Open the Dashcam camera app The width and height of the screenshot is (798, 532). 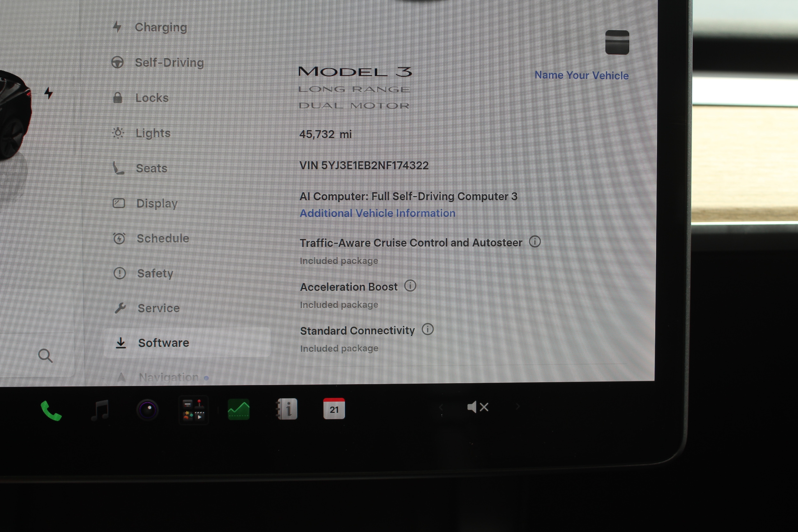147,410
